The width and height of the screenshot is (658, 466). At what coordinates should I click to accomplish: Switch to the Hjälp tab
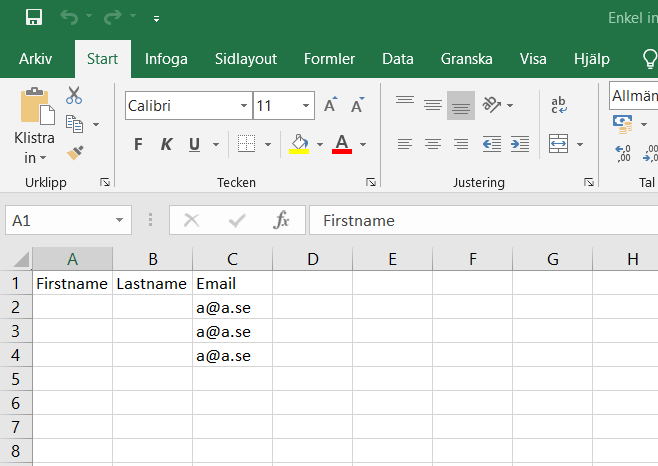[592, 59]
